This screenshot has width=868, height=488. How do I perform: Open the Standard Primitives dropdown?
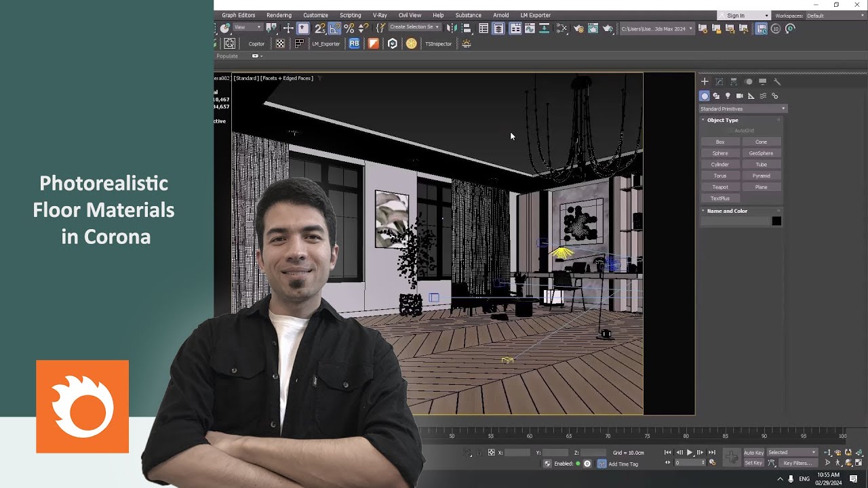click(743, 108)
